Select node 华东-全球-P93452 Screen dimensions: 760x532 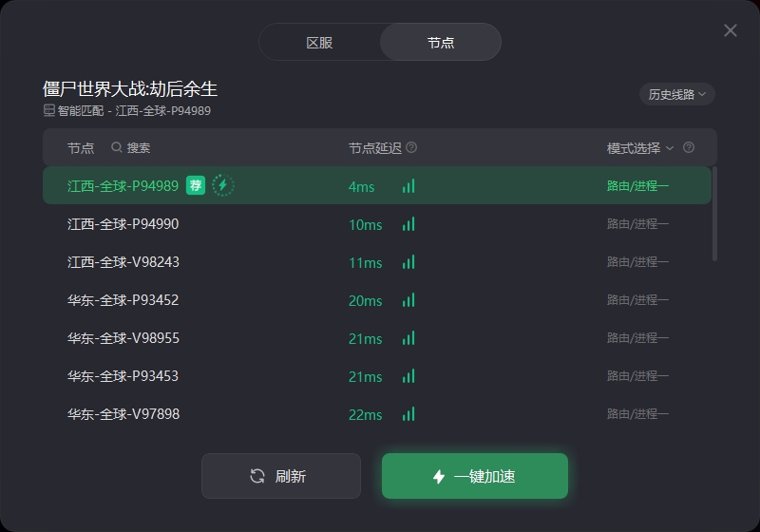click(376, 300)
